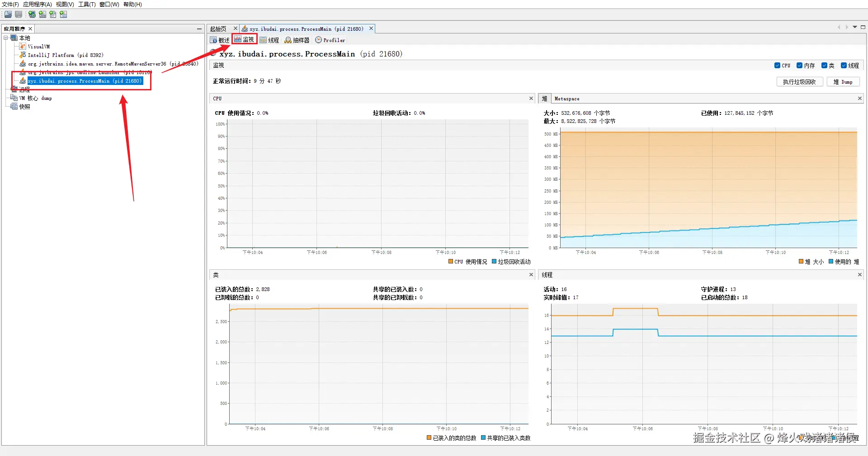Image resolution: width=868 pixels, height=456 pixels.
Task: Switch to the 起始页 tab
Action: coord(218,28)
